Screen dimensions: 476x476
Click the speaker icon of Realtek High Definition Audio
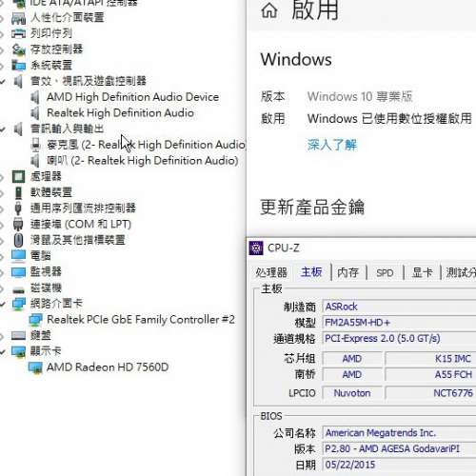point(35,113)
